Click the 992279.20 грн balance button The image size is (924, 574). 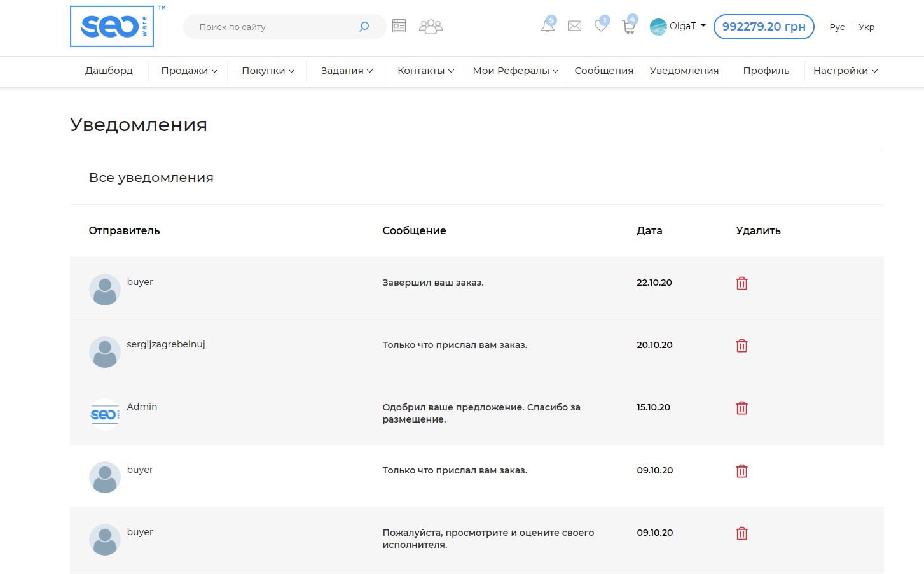tap(763, 27)
